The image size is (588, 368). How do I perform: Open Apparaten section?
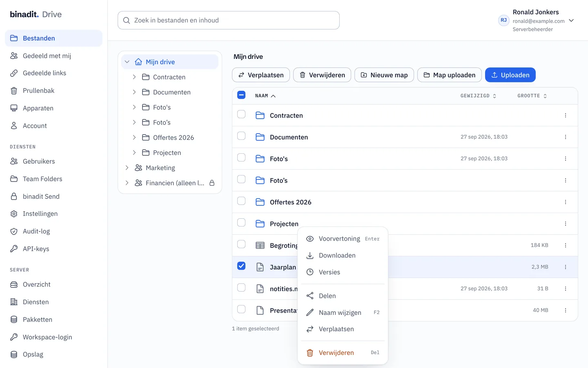(53, 108)
